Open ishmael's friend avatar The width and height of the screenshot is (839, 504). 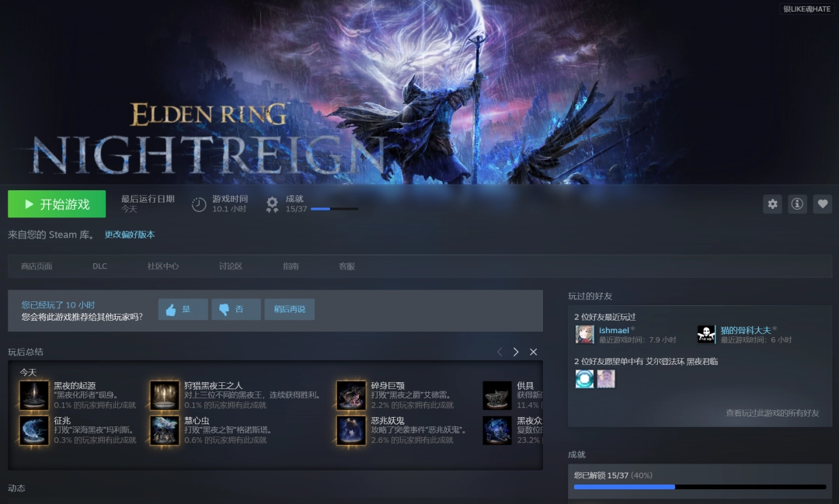[x=584, y=335]
